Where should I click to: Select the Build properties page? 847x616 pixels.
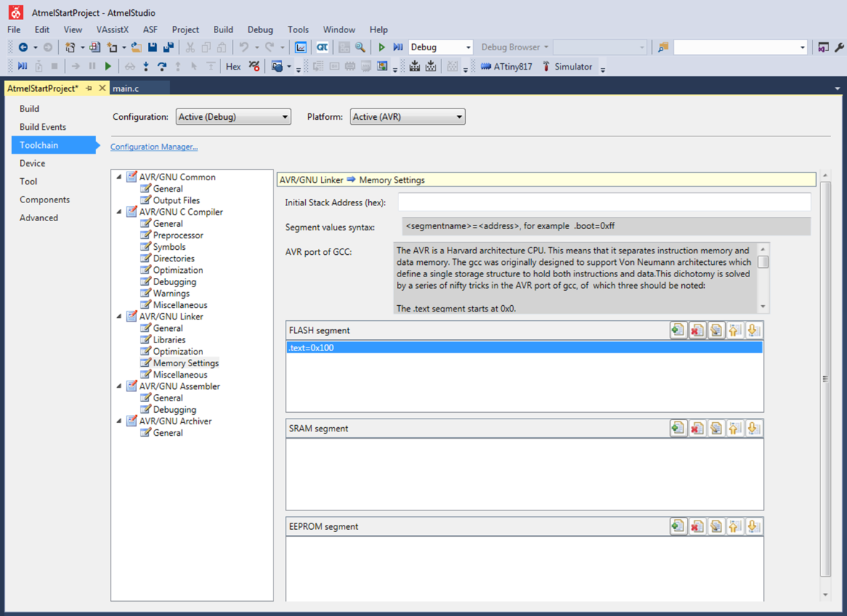(x=29, y=108)
